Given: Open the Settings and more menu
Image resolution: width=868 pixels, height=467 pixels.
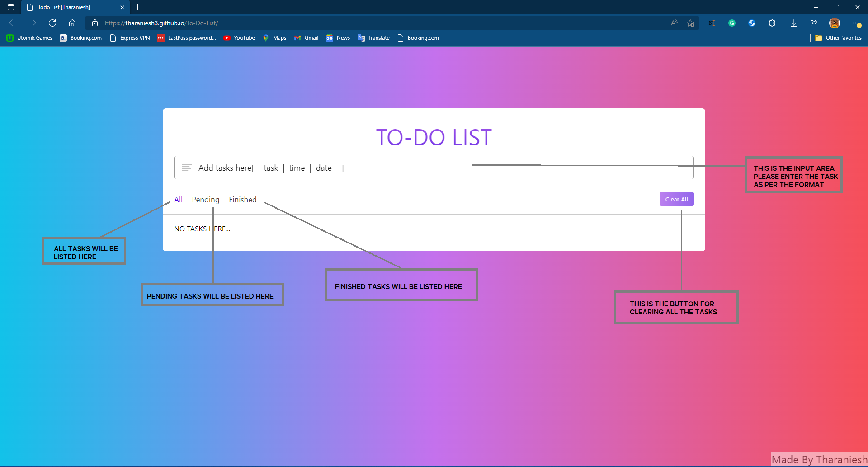Looking at the screenshot, I should (856, 23).
